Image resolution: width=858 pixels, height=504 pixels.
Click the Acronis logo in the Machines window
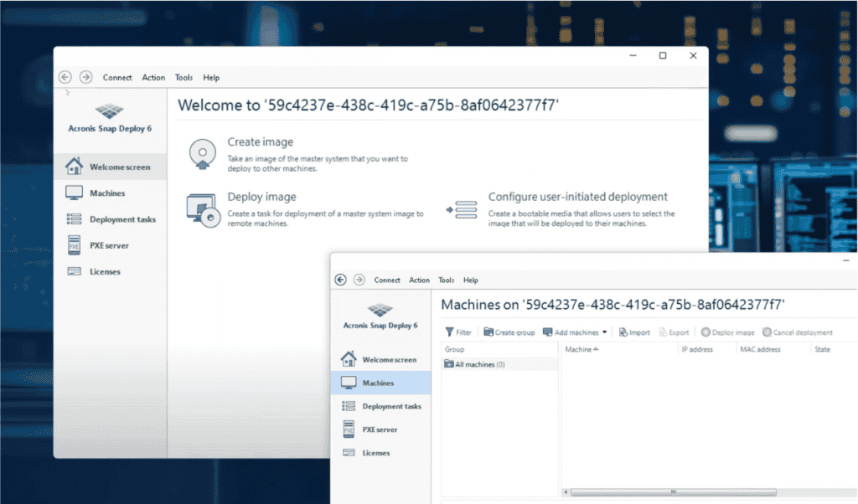(x=380, y=310)
